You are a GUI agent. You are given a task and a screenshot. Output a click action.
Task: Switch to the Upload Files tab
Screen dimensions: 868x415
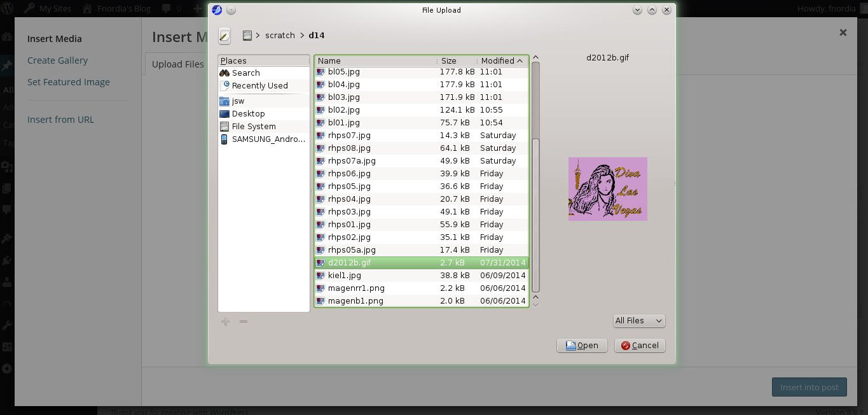pos(177,64)
